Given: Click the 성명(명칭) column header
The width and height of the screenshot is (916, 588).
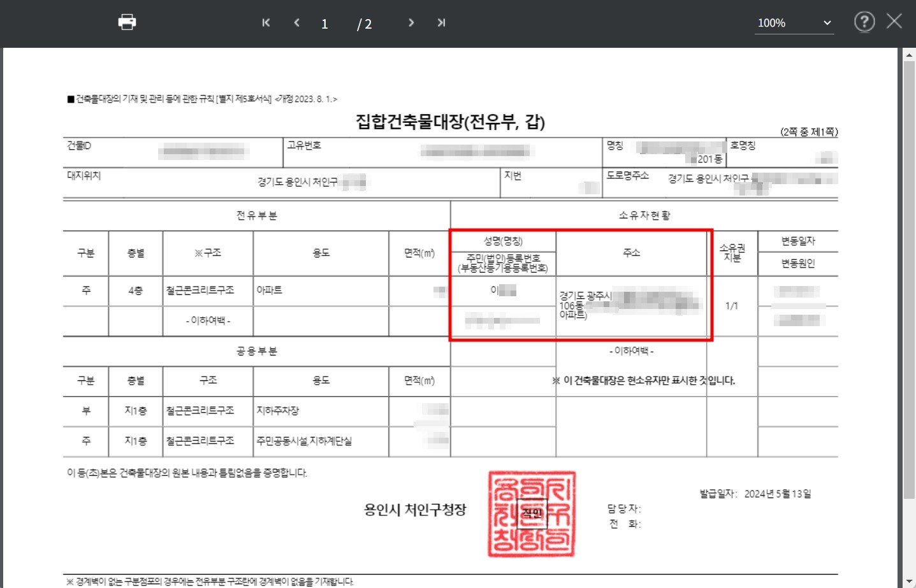Looking at the screenshot, I should pyautogui.click(x=503, y=241).
